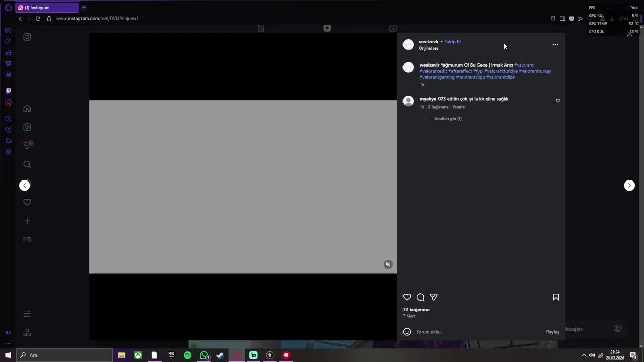Click weeizevlr avatar in post header

[408, 45]
